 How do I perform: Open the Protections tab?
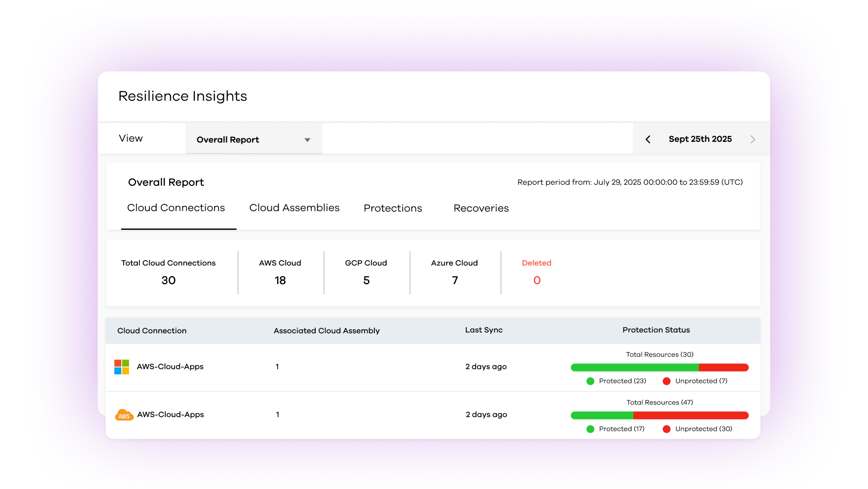392,208
